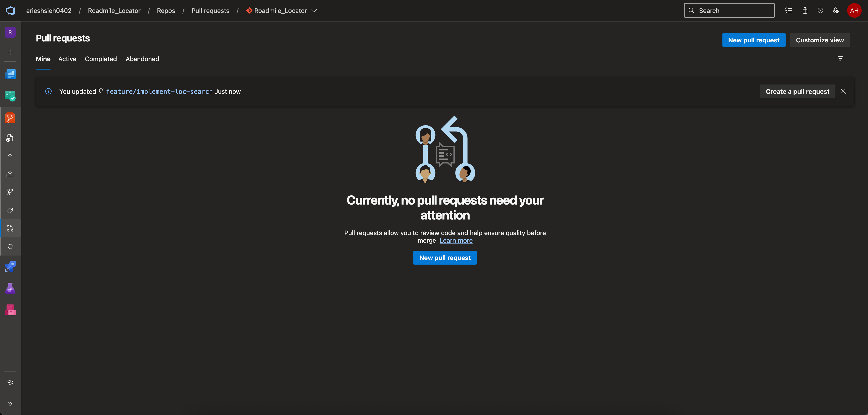Open the Branches icon in the sidebar
This screenshot has width=868, height=415.
click(10, 192)
